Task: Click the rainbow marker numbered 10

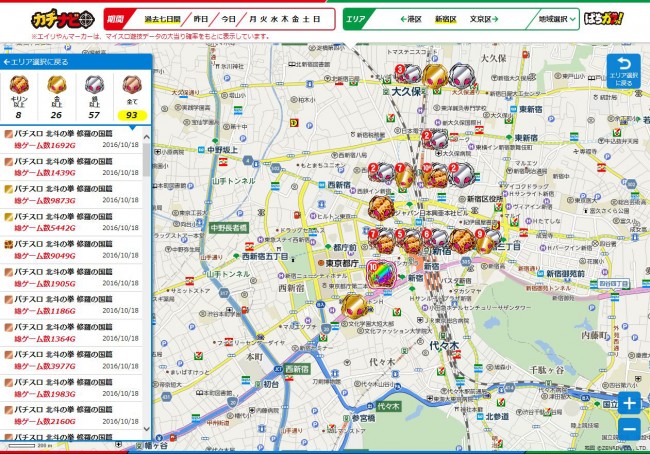Action: (x=381, y=273)
